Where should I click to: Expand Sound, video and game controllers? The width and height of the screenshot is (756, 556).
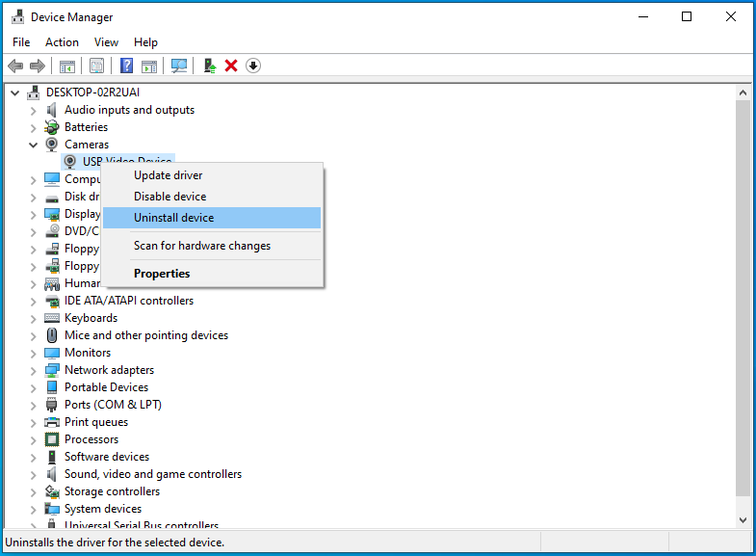coord(34,474)
